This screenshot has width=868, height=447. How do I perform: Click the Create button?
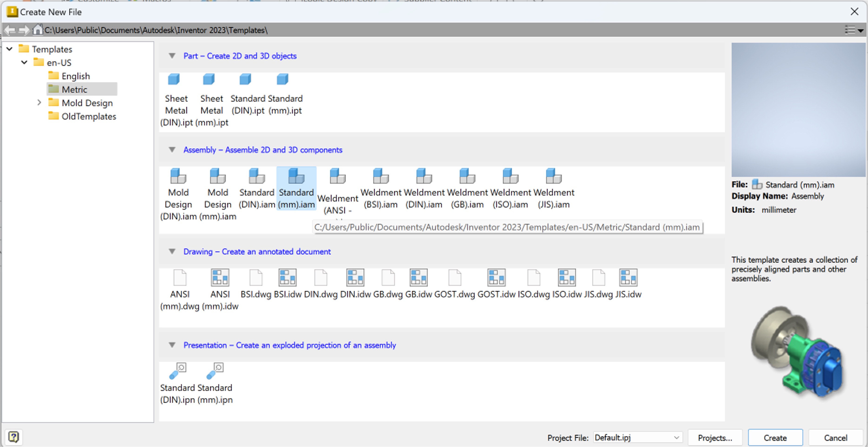[775, 437]
